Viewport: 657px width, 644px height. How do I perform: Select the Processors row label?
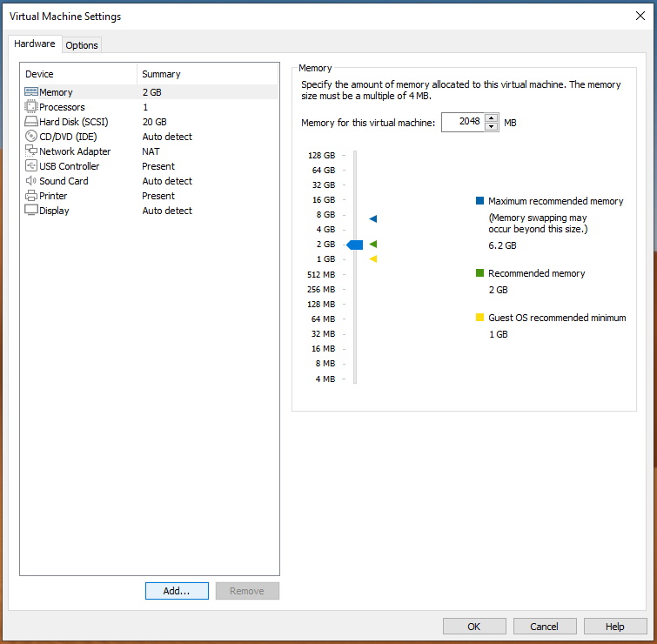62,107
